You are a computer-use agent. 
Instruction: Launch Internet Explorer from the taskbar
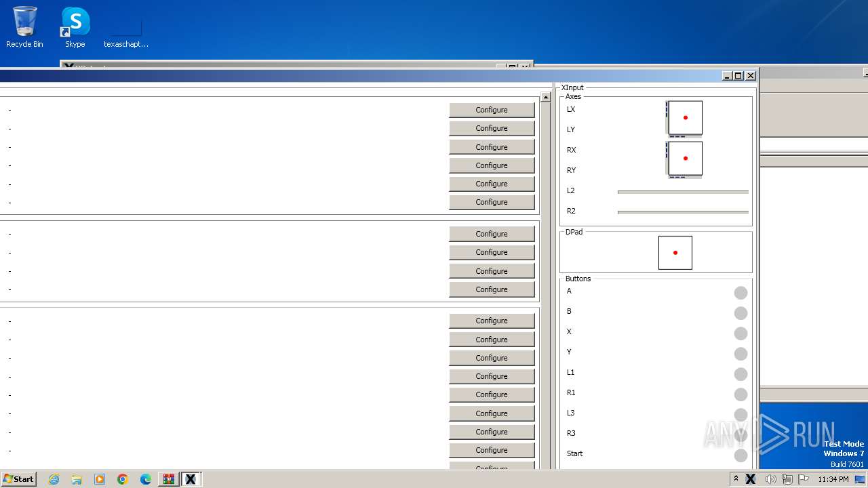pyautogui.click(x=54, y=479)
